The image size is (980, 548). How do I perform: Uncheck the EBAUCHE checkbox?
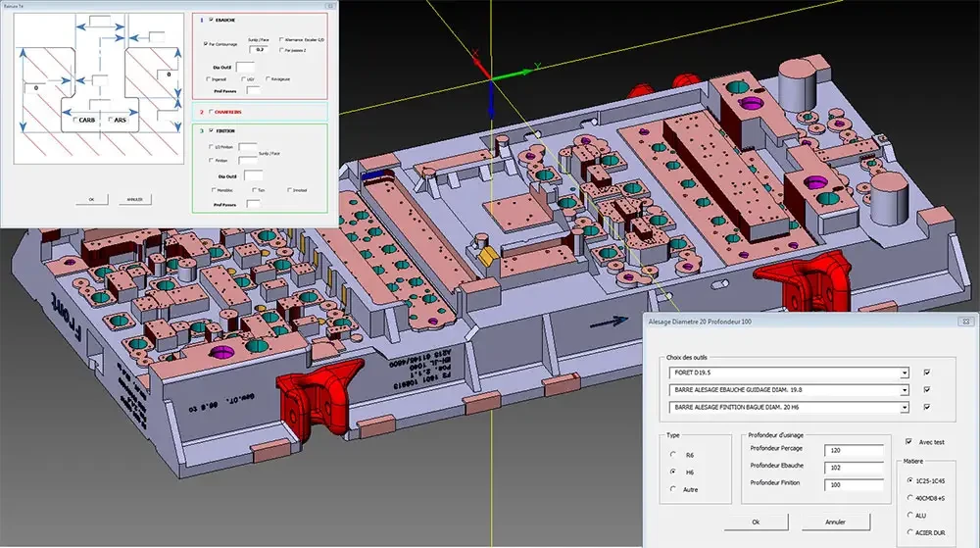tap(210, 19)
